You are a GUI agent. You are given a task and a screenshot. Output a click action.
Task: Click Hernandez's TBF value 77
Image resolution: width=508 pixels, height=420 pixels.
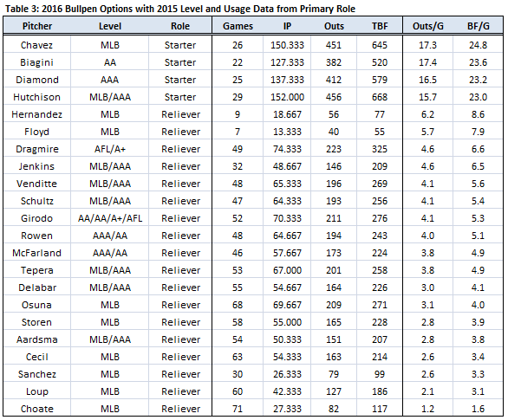[x=380, y=114]
